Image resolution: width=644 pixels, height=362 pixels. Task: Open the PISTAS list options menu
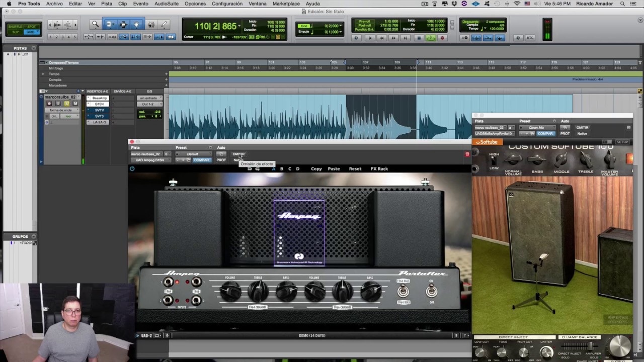click(34, 48)
